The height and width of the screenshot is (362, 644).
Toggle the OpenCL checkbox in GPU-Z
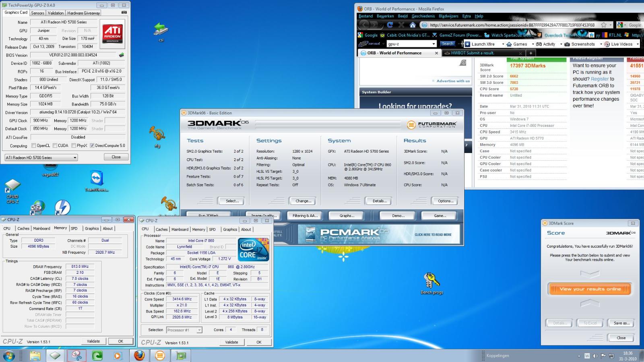pos(33,146)
